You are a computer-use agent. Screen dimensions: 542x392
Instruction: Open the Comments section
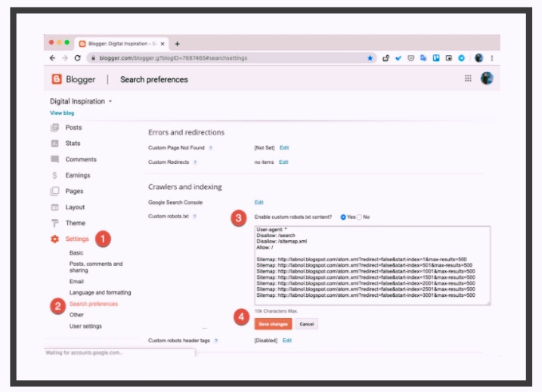[x=81, y=159]
